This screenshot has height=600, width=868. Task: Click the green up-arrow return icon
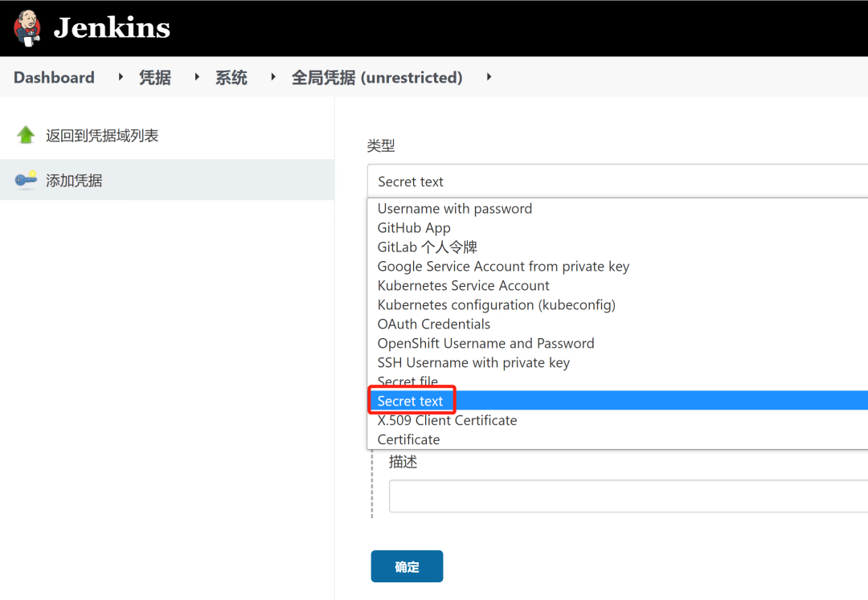(26, 135)
